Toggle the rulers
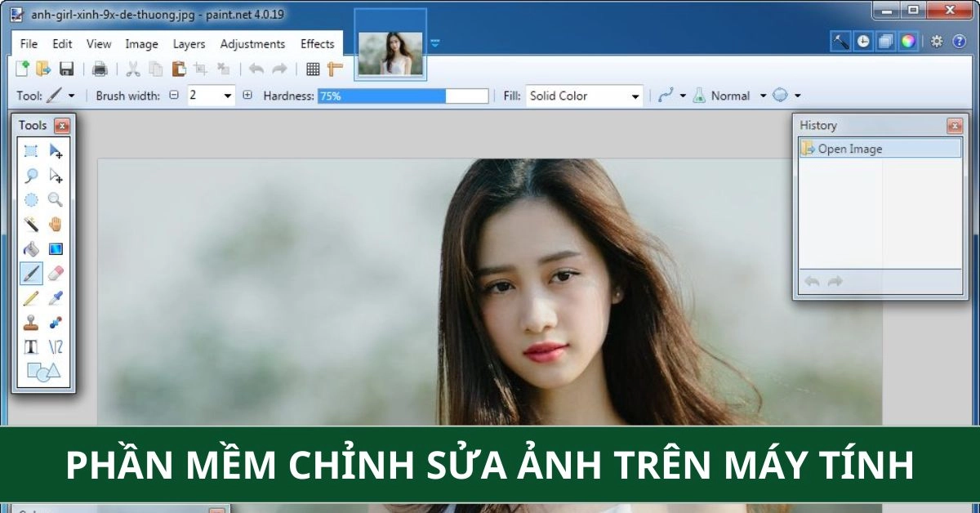Screen dimensions: 980x513 click(335, 69)
